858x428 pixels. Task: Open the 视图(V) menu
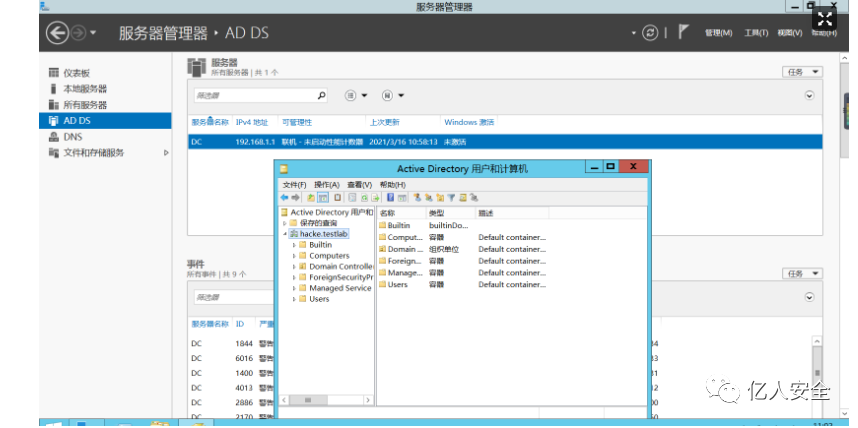coord(790,33)
